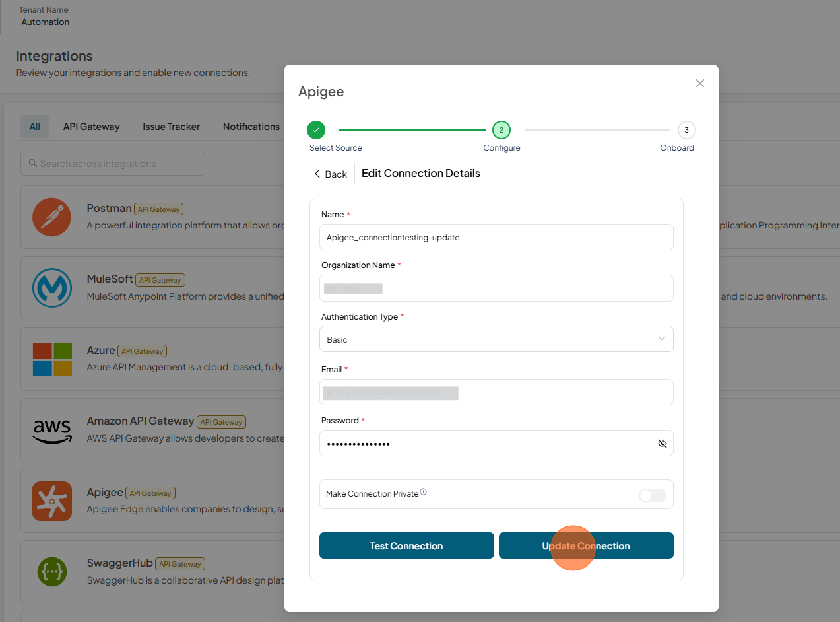Click the MuleSoft integration title
The image size is (840, 622).
coord(110,279)
